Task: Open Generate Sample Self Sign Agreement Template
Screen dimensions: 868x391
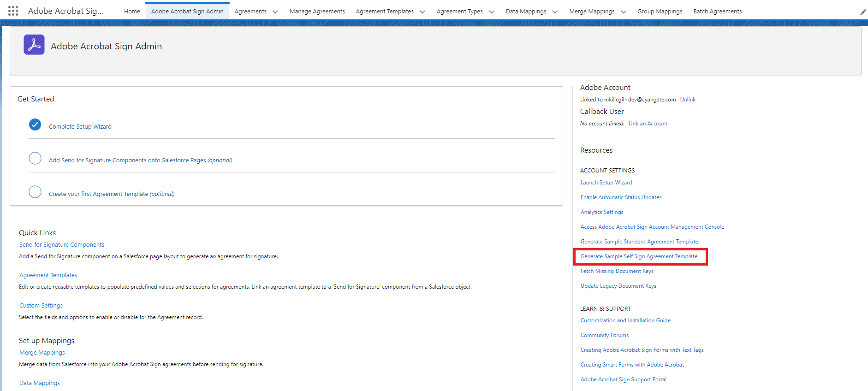Action: tap(639, 256)
